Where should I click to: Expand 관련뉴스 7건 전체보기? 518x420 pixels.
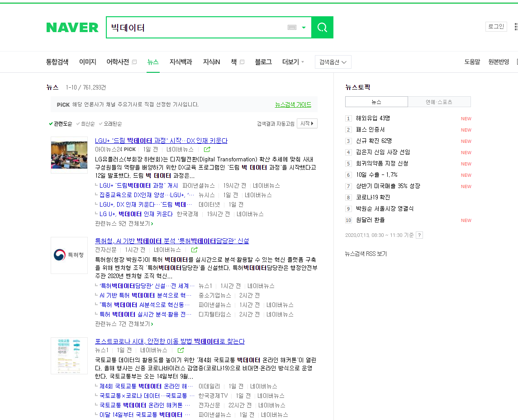click(x=124, y=324)
